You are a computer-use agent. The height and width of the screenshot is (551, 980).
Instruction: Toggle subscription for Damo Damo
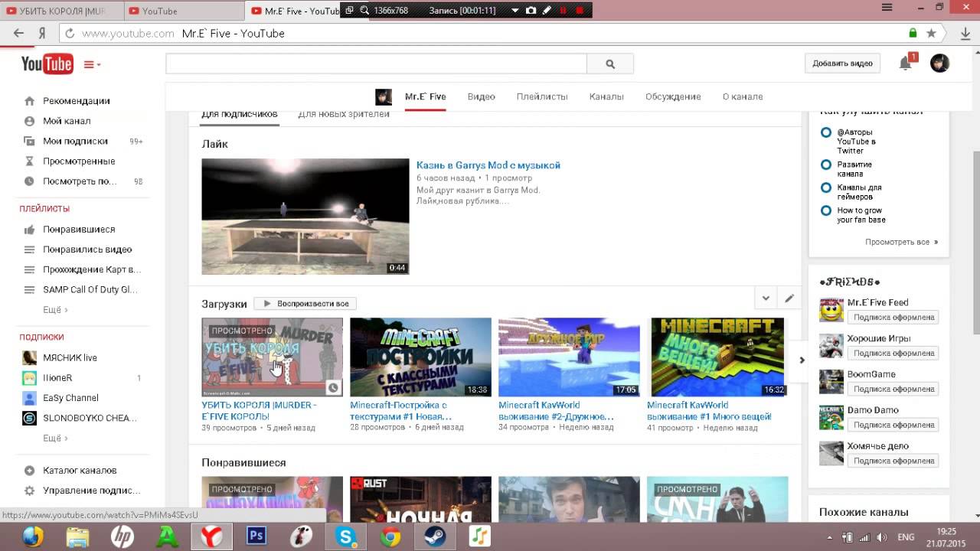894,425
